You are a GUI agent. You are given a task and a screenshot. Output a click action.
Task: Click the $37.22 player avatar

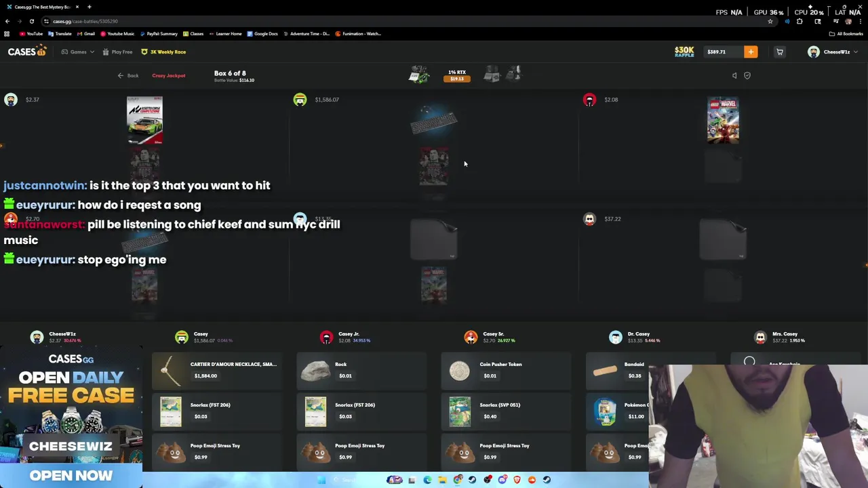(589, 219)
